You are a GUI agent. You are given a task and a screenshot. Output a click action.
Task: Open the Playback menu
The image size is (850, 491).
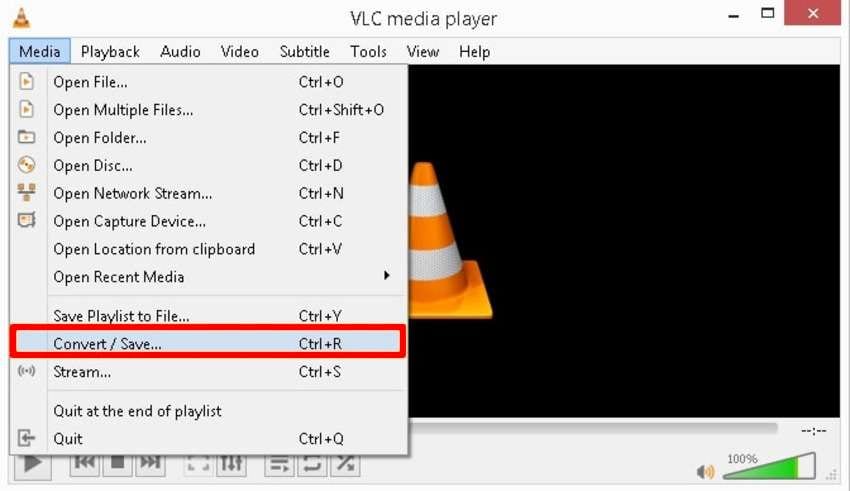pos(110,52)
